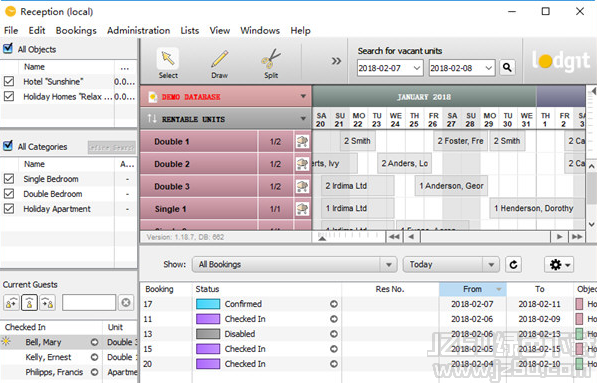Image resolution: width=597 pixels, height=383 pixels.
Task: Adjust the timeline zoom slider marker
Action: tap(322, 238)
